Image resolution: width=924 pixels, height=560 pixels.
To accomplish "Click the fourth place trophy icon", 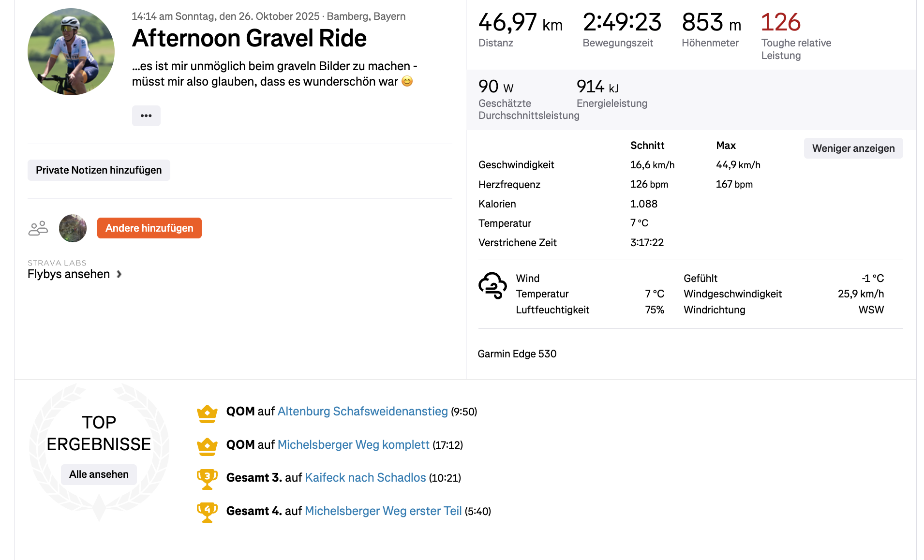I will click(207, 512).
